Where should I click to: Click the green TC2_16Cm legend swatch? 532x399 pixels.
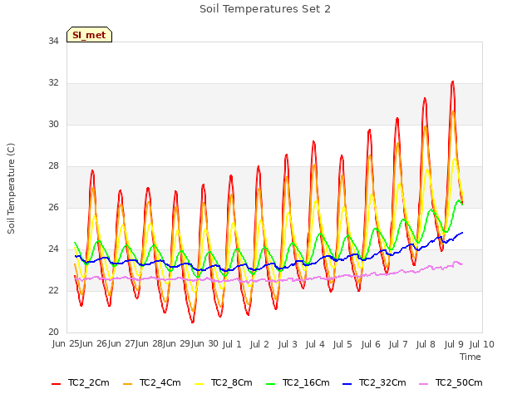pos(271,384)
